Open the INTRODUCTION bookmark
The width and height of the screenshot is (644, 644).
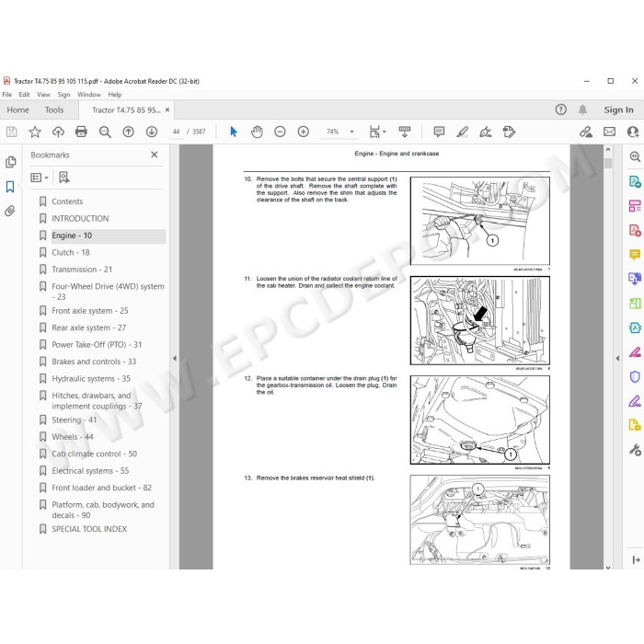(x=80, y=219)
